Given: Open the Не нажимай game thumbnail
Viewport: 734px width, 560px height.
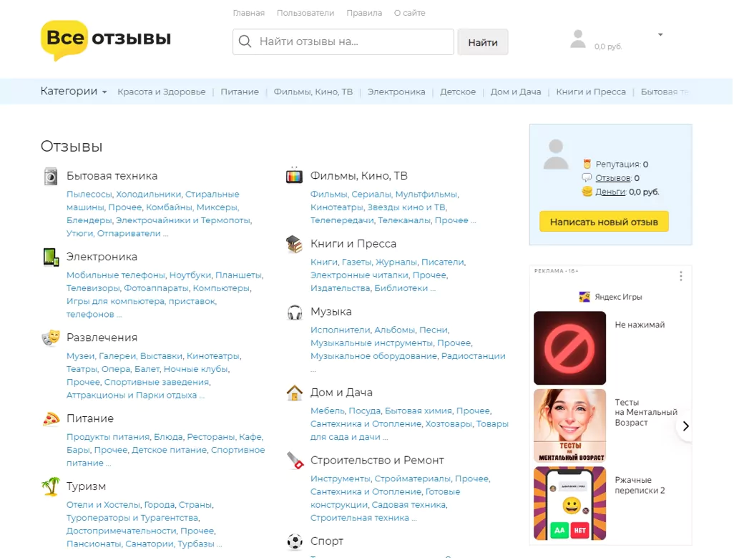Looking at the screenshot, I should [x=569, y=348].
